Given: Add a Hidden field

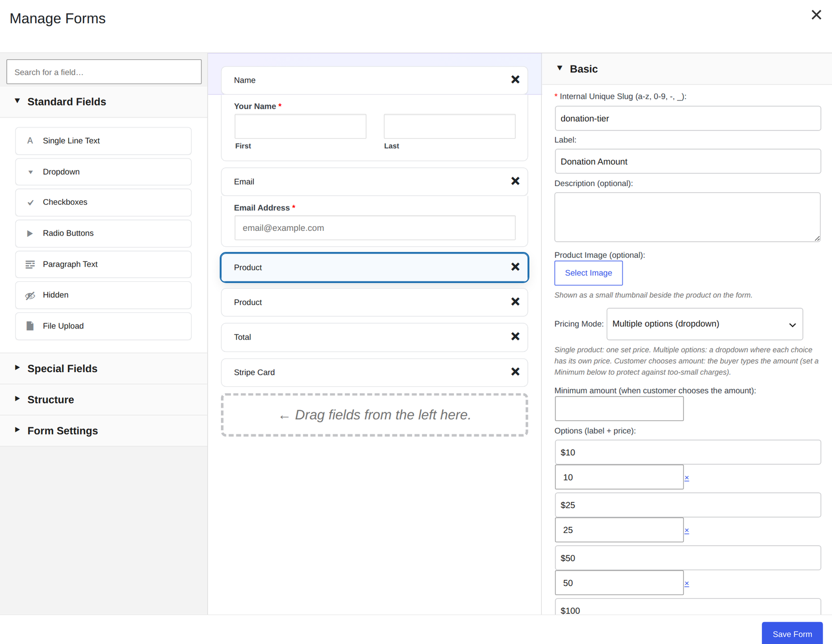Looking at the screenshot, I should click(x=103, y=295).
